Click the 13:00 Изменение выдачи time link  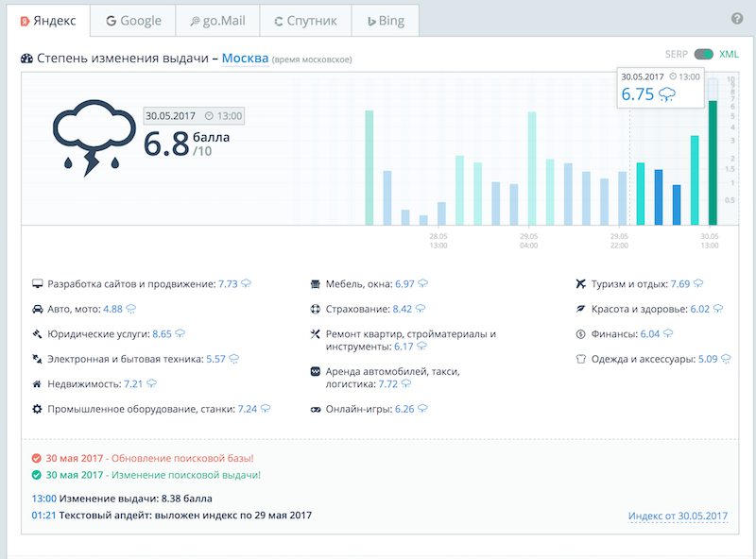coord(43,498)
